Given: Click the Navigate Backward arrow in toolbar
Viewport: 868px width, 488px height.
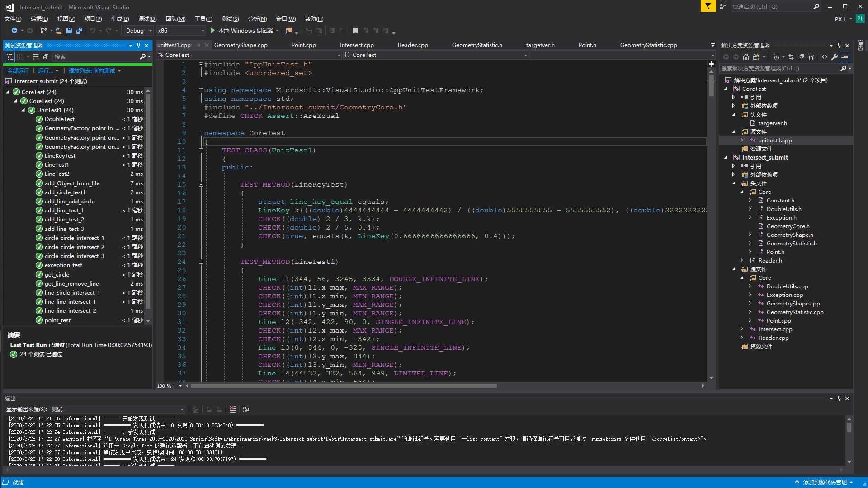Looking at the screenshot, I should coord(14,31).
